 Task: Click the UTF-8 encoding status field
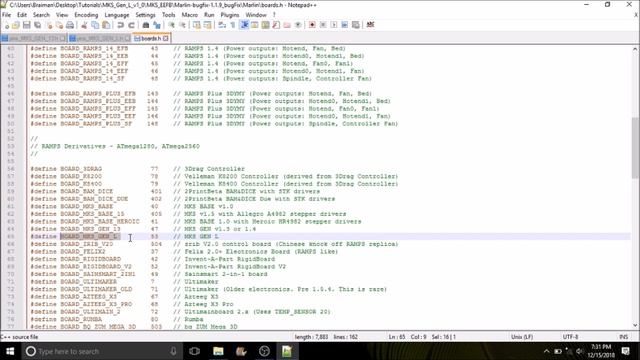(571, 337)
